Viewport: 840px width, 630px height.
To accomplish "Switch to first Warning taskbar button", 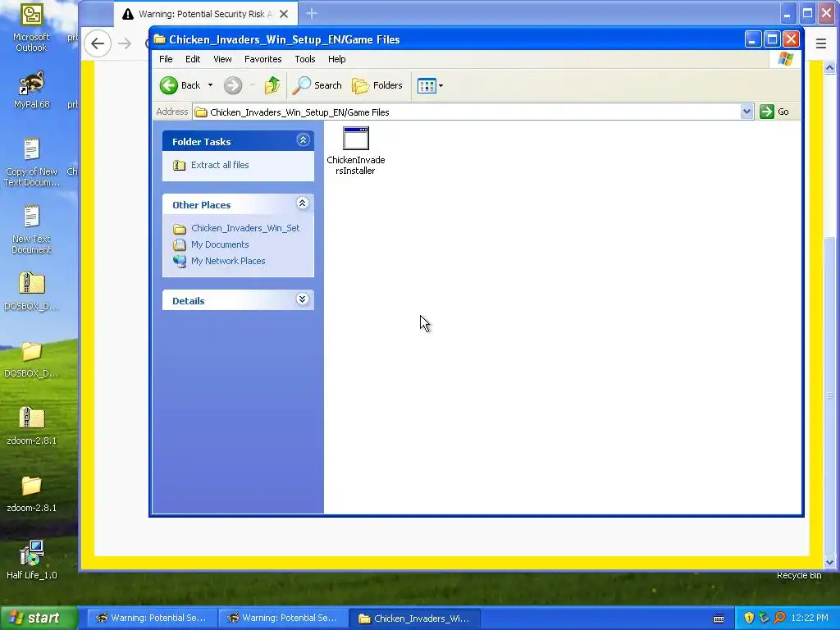I will tap(152, 618).
